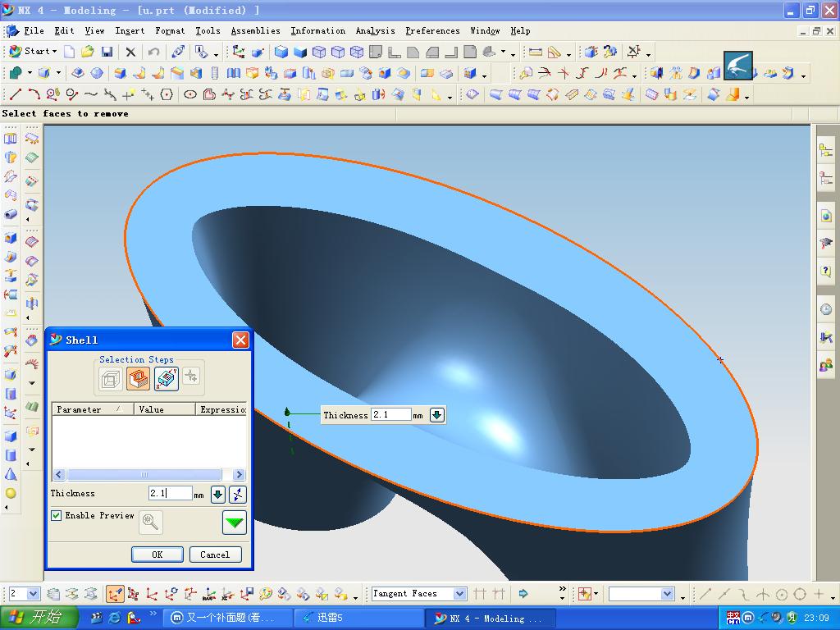Toggle the arc center snap icon
Viewport: 840px width, 630px height.
[x=782, y=594]
